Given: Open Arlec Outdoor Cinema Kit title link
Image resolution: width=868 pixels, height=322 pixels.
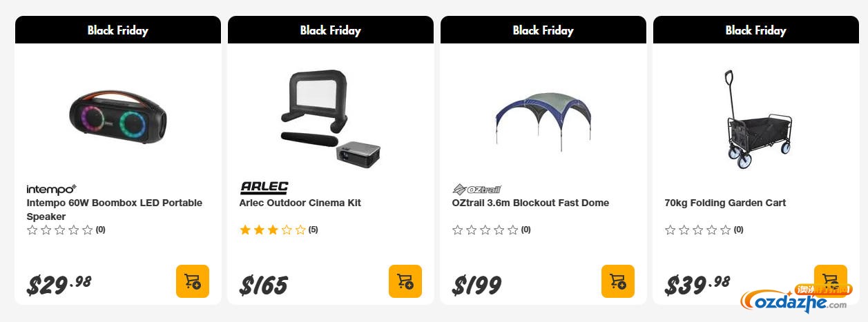Looking at the screenshot, I should coord(300,203).
